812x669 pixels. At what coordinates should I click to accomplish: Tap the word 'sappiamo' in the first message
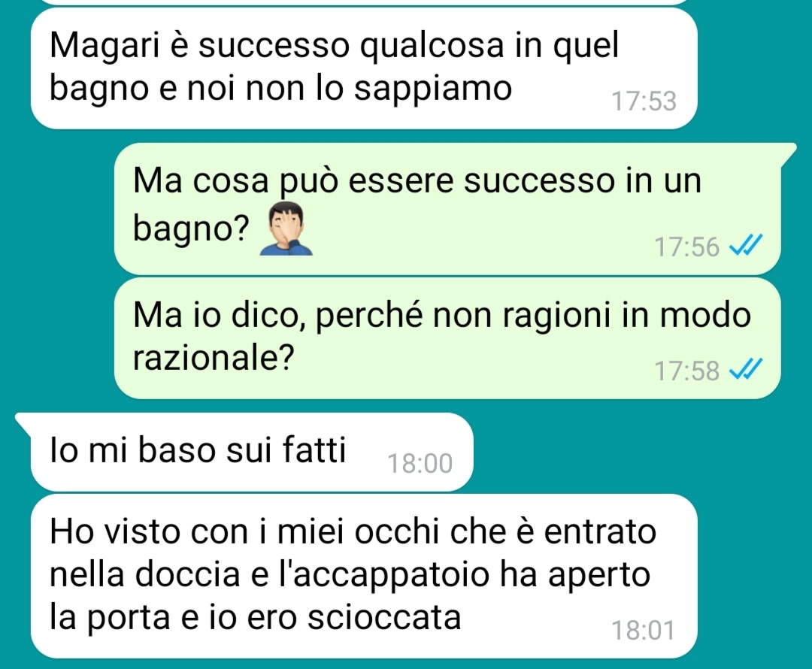[433, 89]
